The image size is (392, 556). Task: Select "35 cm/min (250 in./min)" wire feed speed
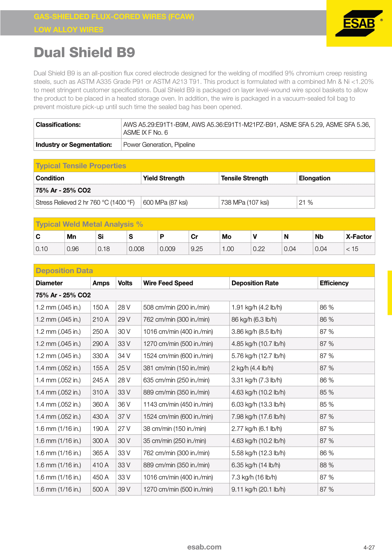[x=175, y=441]
